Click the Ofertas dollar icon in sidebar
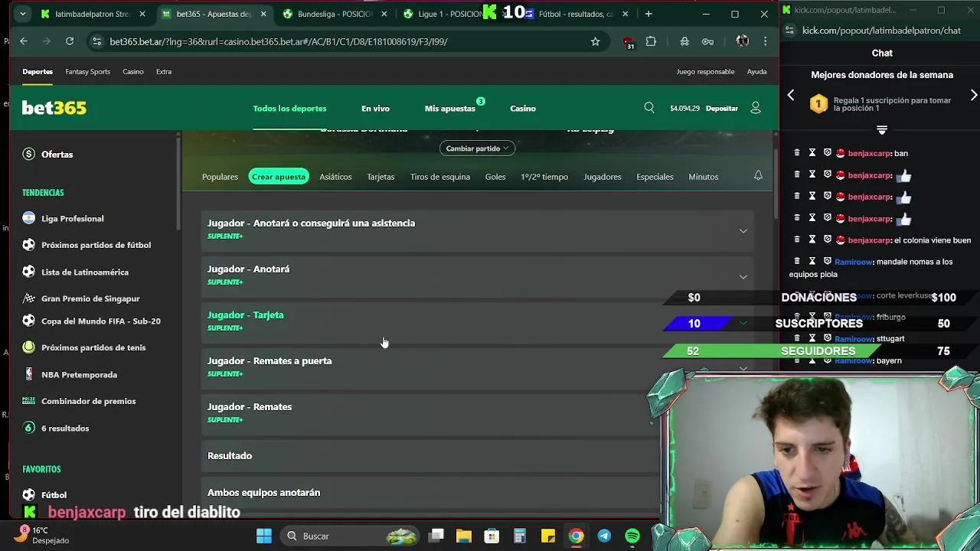Image resolution: width=980 pixels, height=551 pixels. click(x=29, y=154)
